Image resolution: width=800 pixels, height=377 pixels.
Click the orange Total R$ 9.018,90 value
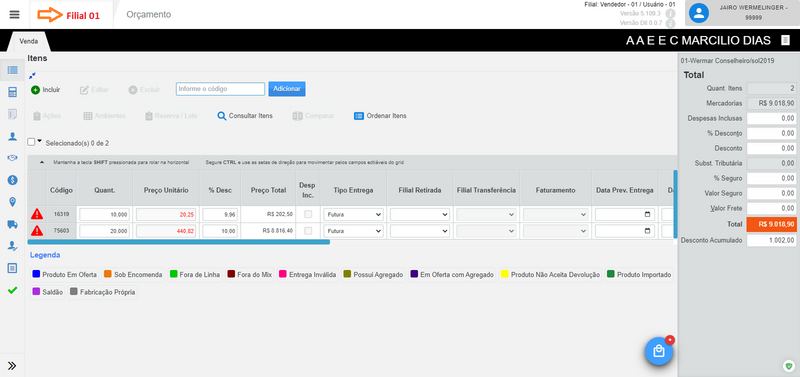point(771,224)
